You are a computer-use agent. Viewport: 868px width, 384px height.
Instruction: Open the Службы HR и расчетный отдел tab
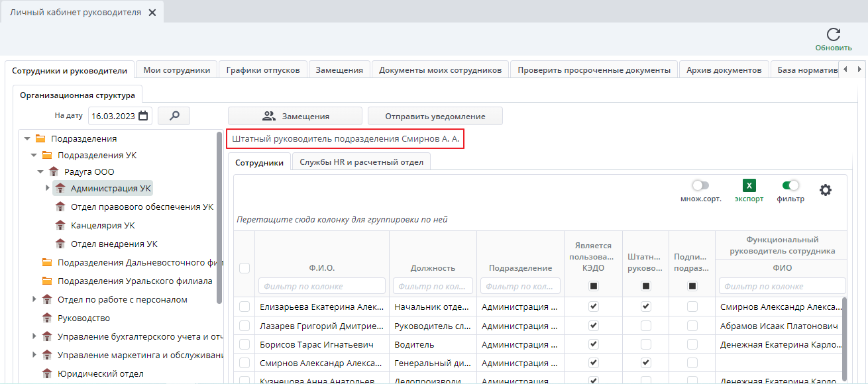pyautogui.click(x=361, y=162)
